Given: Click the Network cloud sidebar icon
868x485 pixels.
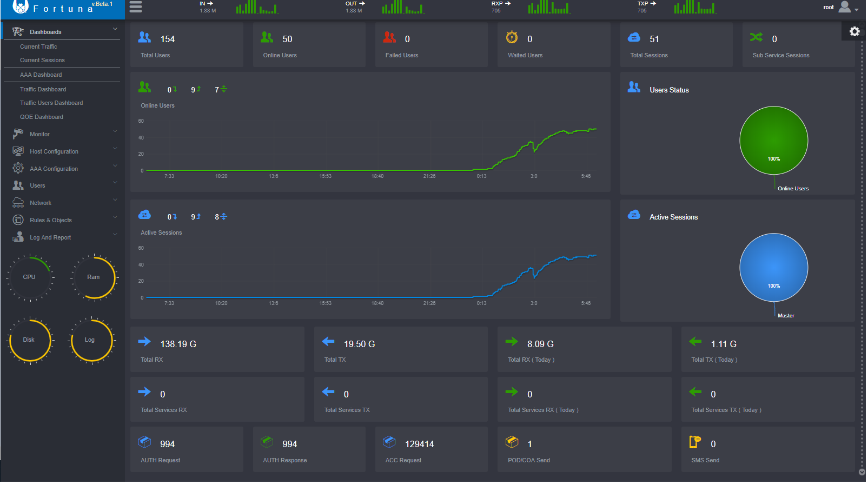Looking at the screenshot, I should pos(18,203).
